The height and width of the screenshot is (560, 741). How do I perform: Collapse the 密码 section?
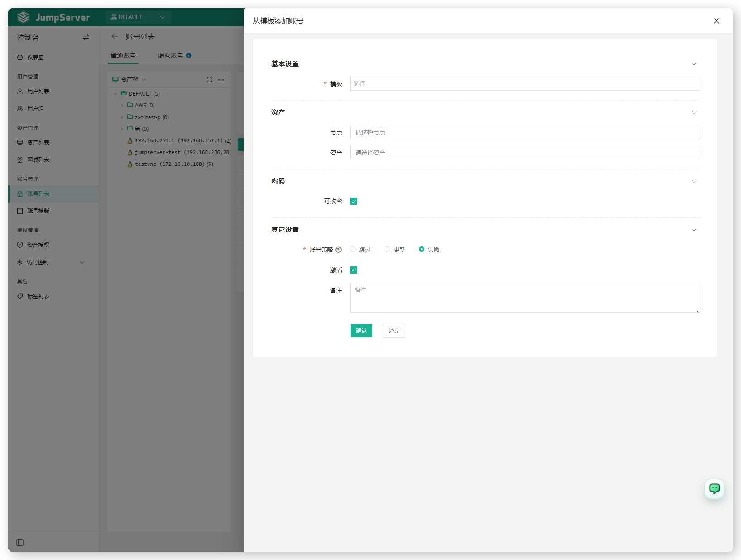pyautogui.click(x=694, y=181)
